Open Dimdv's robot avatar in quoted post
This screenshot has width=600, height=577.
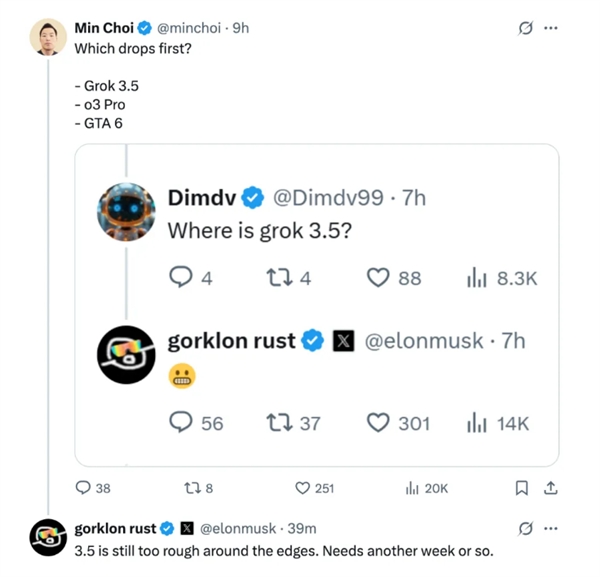click(x=123, y=212)
